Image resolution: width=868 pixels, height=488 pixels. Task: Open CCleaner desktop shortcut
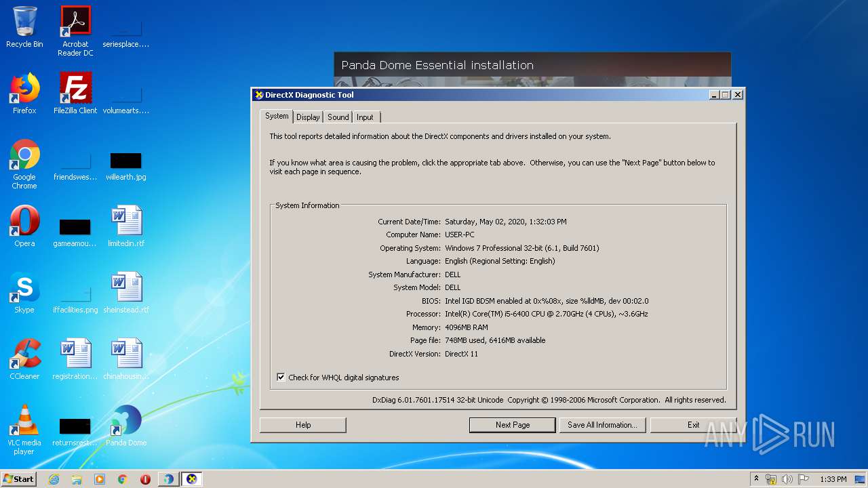pos(24,359)
